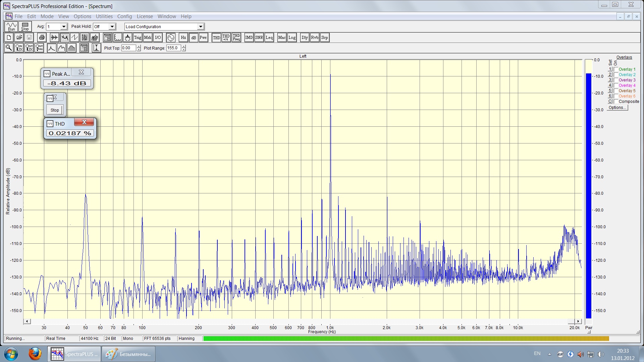644x362 pixels.
Task: Create a new file with the blank page icon
Action: (9, 38)
